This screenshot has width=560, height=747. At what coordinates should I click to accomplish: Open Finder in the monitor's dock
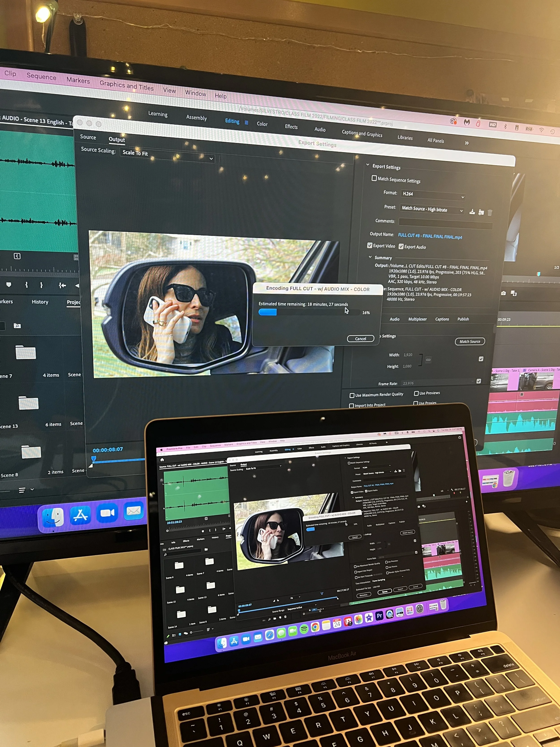click(x=53, y=518)
